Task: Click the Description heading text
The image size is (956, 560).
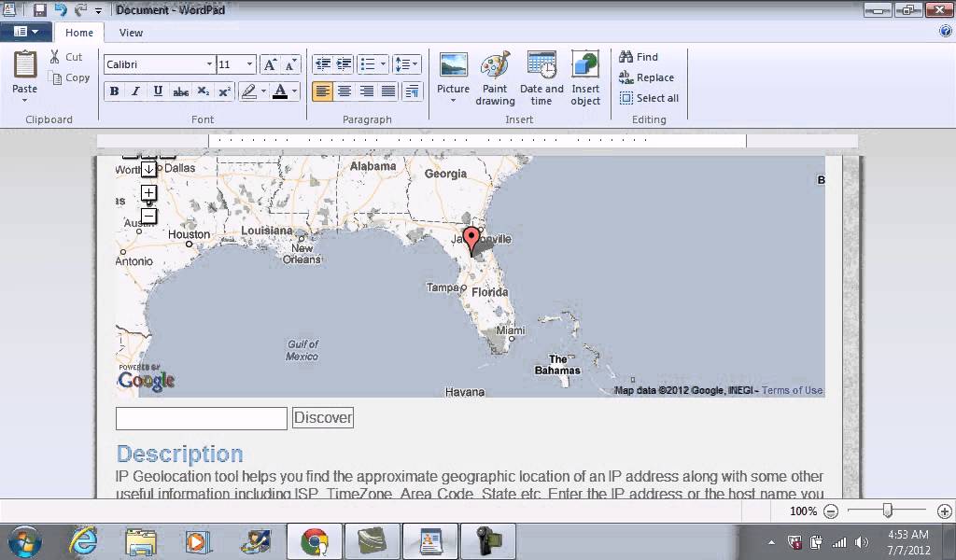Action: tap(180, 454)
